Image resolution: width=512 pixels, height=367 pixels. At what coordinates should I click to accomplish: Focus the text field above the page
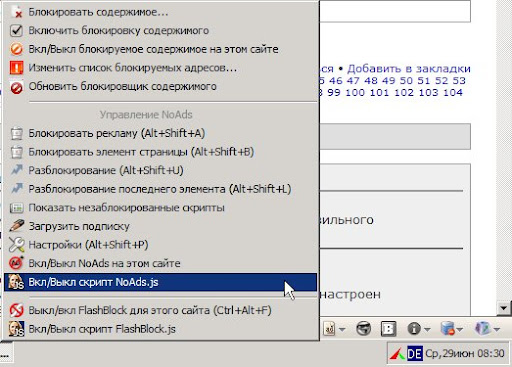[x=395, y=11]
